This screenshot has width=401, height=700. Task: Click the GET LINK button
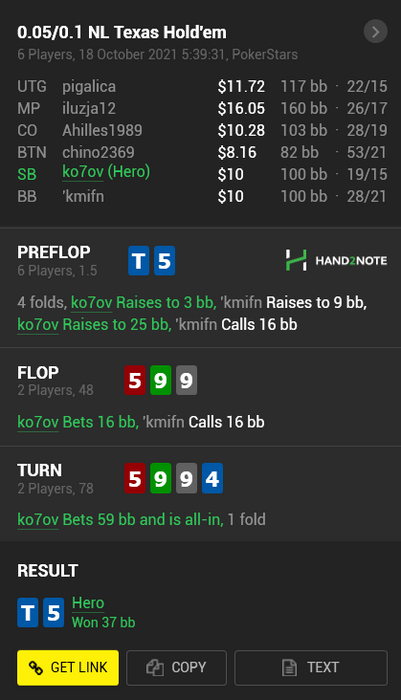68,667
